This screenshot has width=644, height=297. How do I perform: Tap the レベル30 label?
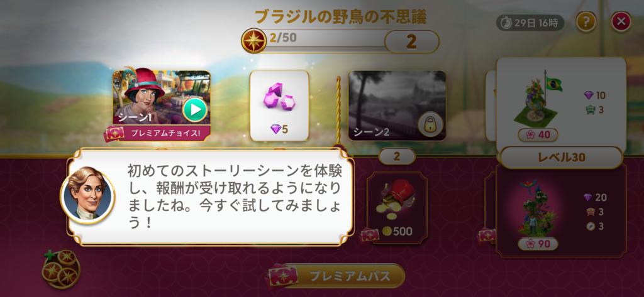(x=561, y=157)
